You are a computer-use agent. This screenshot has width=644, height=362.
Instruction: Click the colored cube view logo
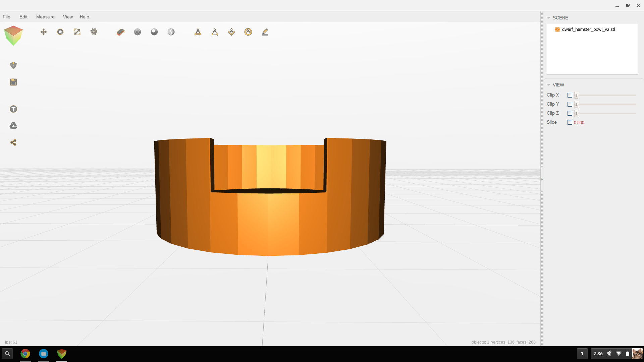13,36
